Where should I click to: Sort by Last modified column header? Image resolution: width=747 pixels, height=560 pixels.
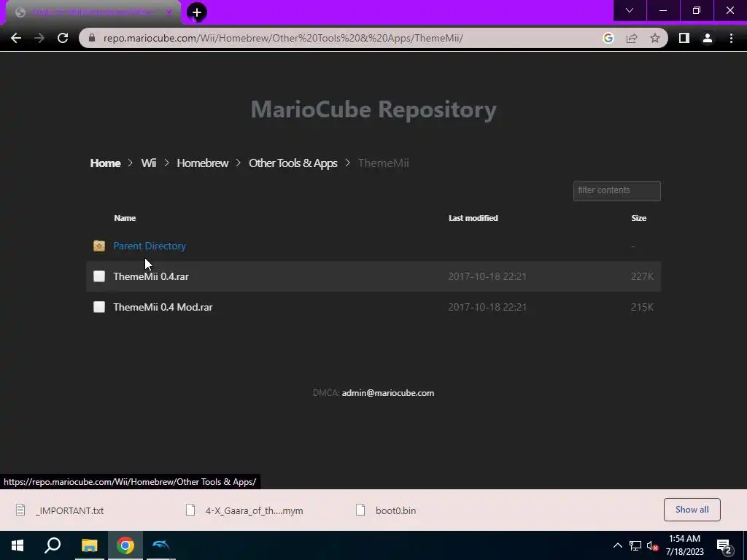tap(473, 218)
